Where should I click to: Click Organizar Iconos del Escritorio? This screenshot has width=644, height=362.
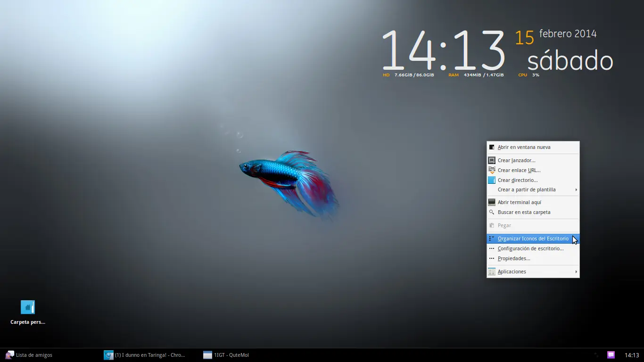[x=533, y=239]
